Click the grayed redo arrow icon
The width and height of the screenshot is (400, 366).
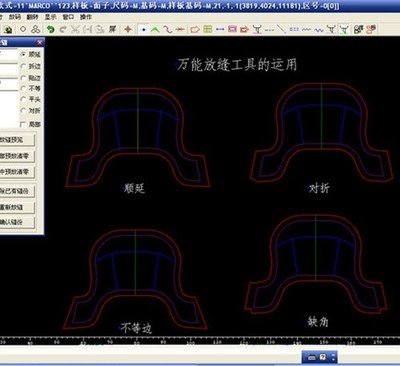[62, 30]
